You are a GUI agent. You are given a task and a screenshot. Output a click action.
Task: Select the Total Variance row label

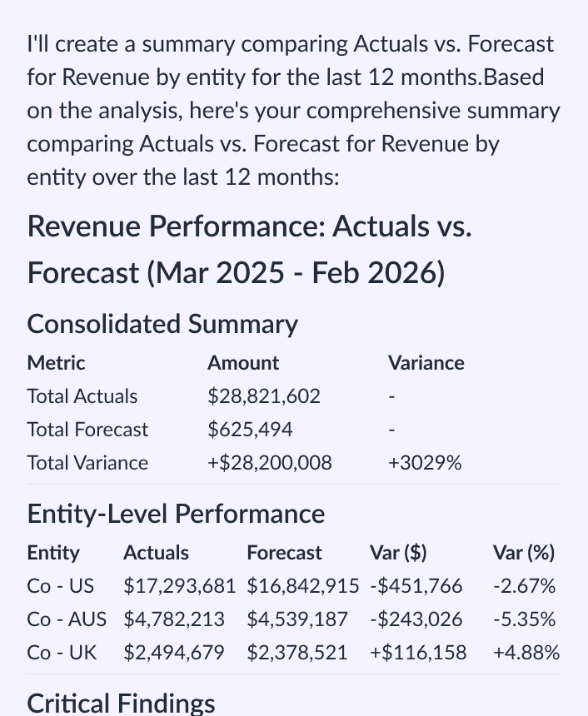pos(87,463)
